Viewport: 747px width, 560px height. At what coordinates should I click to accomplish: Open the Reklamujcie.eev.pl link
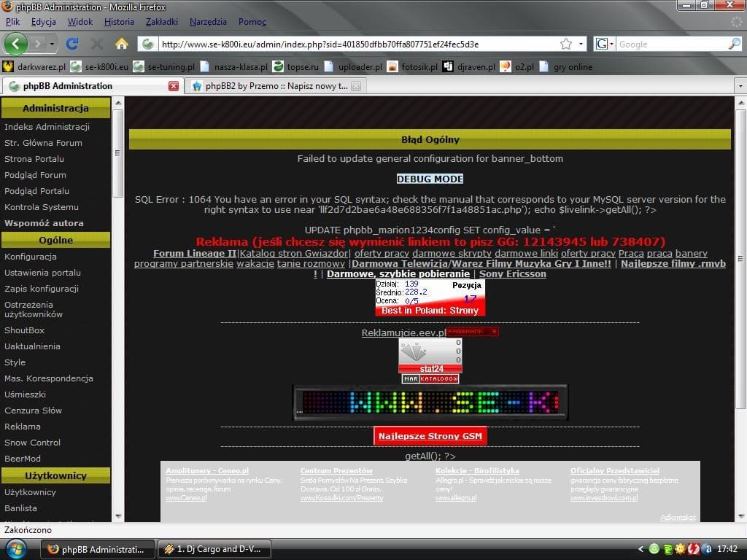point(403,332)
